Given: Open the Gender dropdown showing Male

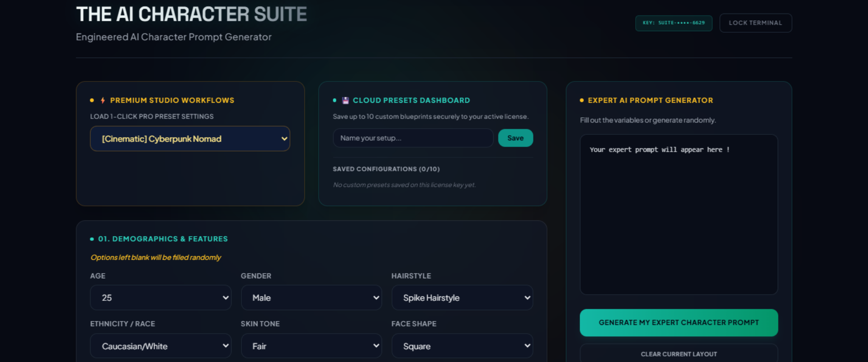Looking at the screenshot, I should coord(311,298).
